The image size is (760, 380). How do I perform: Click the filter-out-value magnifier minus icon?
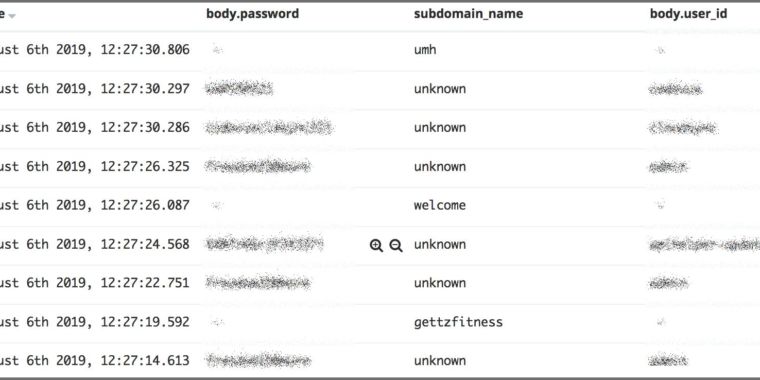(396, 245)
